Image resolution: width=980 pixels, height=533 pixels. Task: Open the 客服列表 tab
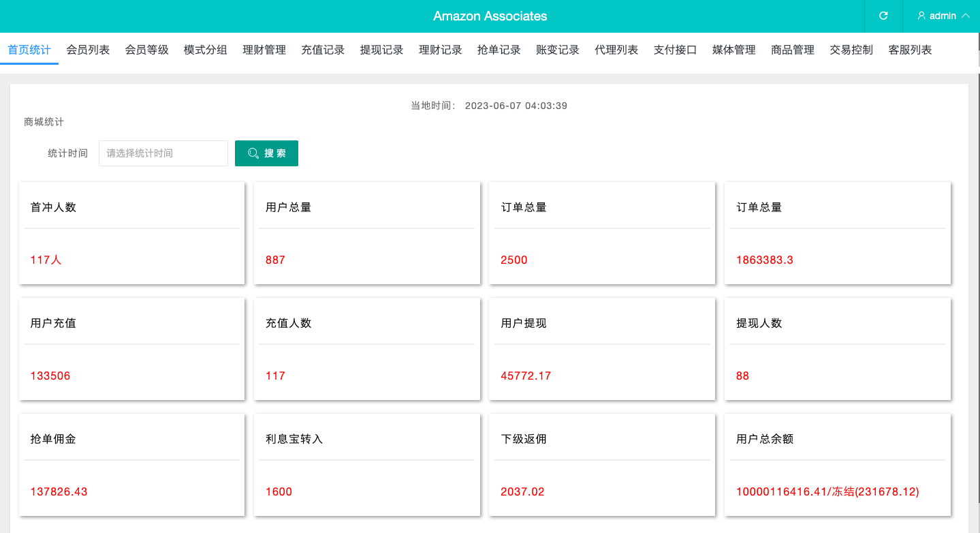coord(910,50)
